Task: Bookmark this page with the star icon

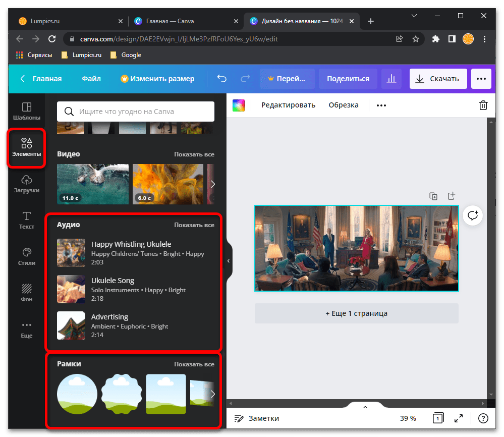Action: coord(416,39)
